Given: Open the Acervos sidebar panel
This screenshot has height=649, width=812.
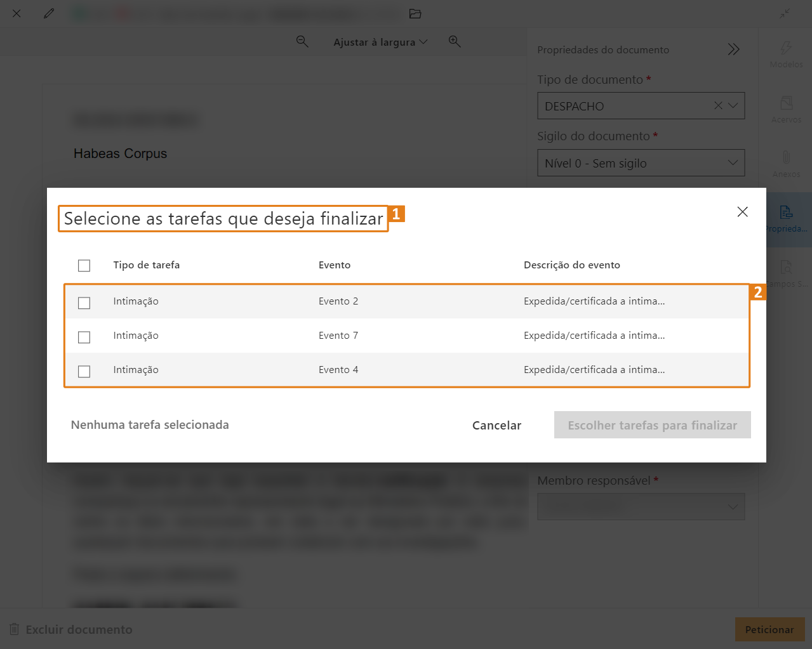Looking at the screenshot, I should coord(786,109).
